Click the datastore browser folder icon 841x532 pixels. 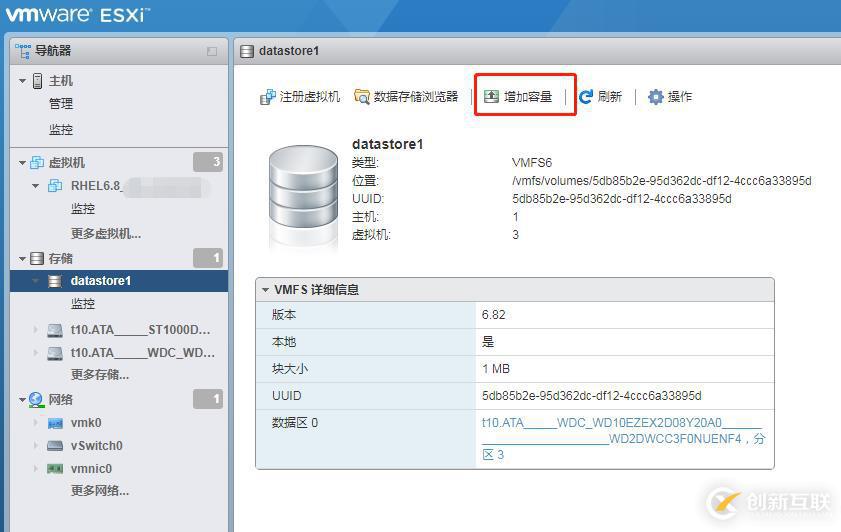(x=362, y=97)
